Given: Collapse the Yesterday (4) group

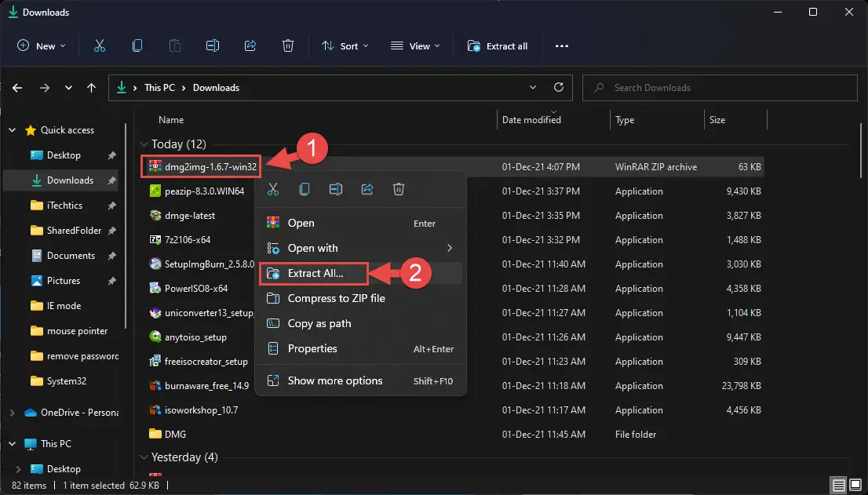Looking at the screenshot, I should point(144,457).
